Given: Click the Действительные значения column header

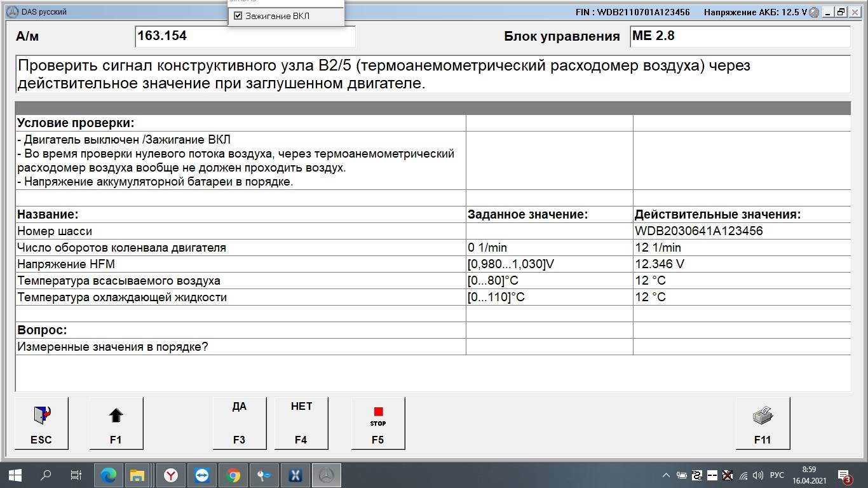Looking at the screenshot, I should [x=718, y=215].
